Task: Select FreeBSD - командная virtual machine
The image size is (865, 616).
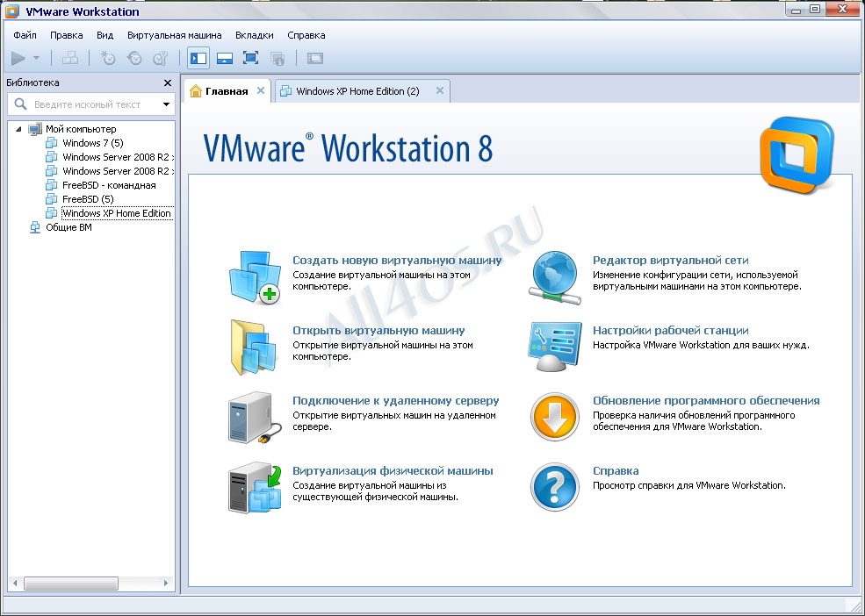Action: click(109, 185)
